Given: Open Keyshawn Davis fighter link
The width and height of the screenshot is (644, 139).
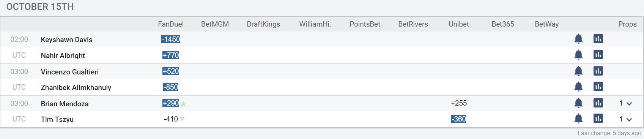Looking at the screenshot, I should coord(66,39).
